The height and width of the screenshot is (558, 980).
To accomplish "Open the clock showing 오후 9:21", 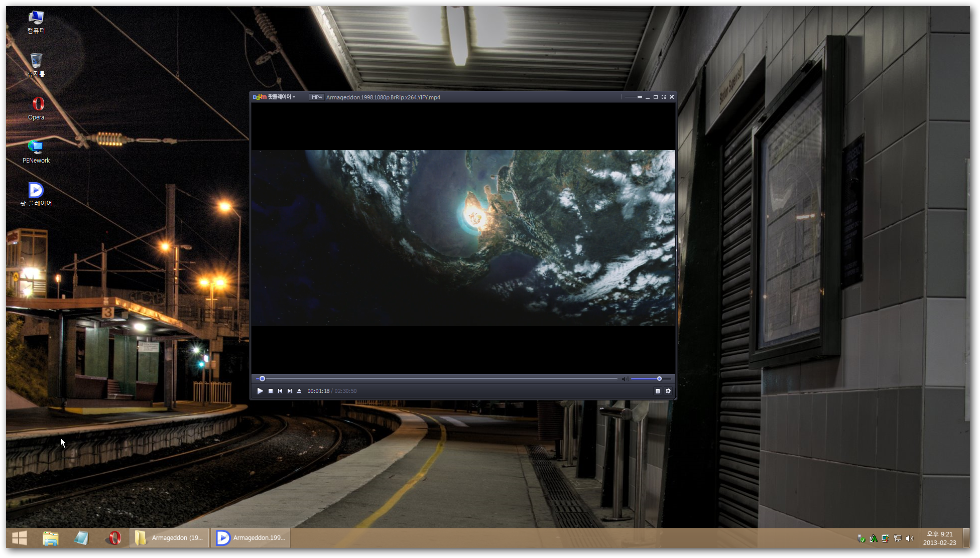I will click(939, 538).
